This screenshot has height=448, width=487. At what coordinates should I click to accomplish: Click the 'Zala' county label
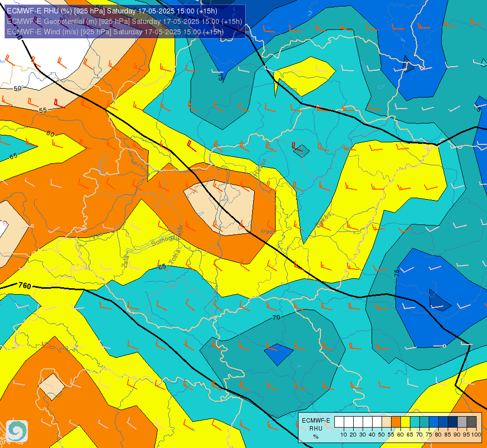pyautogui.click(x=125, y=262)
